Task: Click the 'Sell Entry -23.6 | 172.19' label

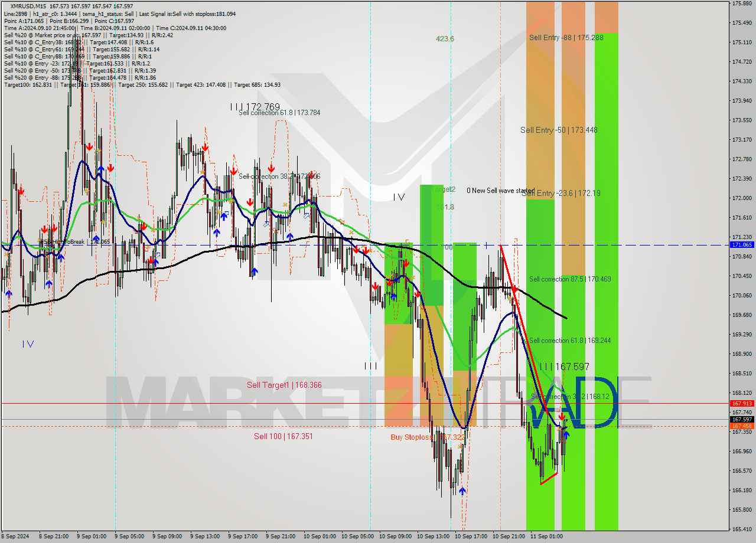Action: point(562,193)
